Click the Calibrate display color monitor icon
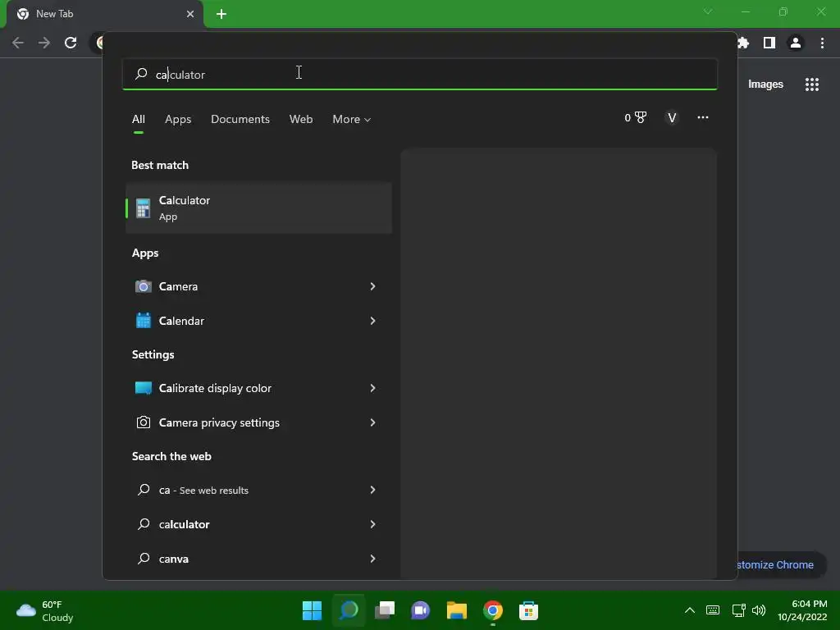Screen dimensions: 840x630 143,388
